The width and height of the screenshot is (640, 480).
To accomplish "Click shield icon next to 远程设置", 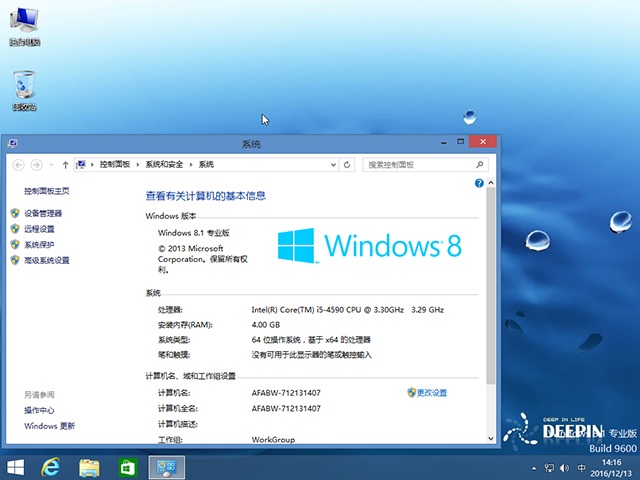I will [x=15, y=229].
